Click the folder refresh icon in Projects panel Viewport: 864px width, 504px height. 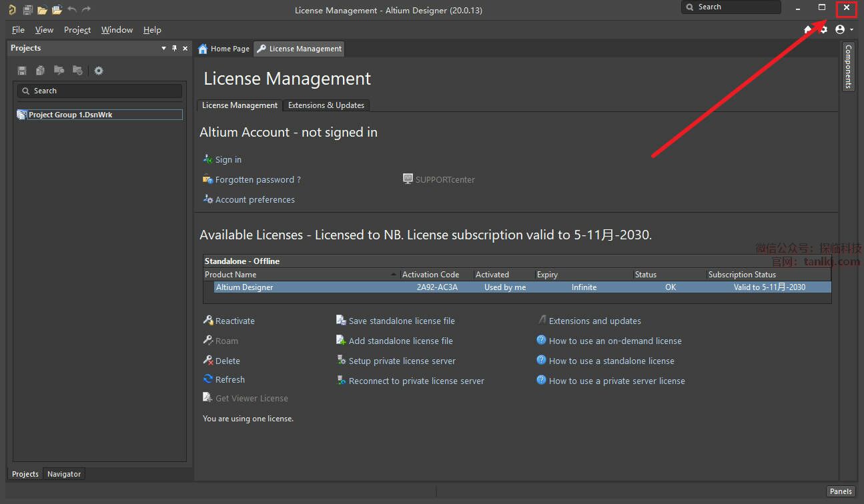[77, 71]
